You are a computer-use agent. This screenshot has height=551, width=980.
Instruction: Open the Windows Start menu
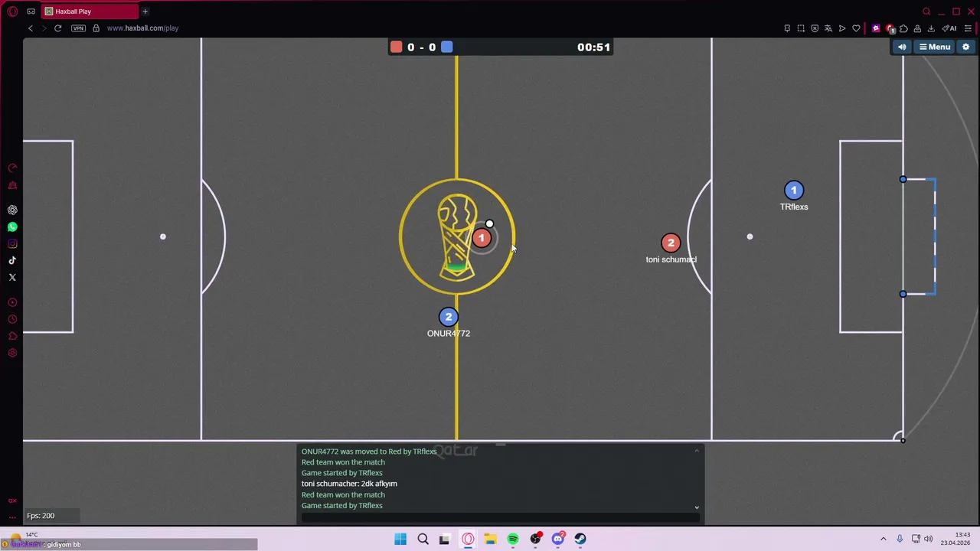tap(400, 539)
